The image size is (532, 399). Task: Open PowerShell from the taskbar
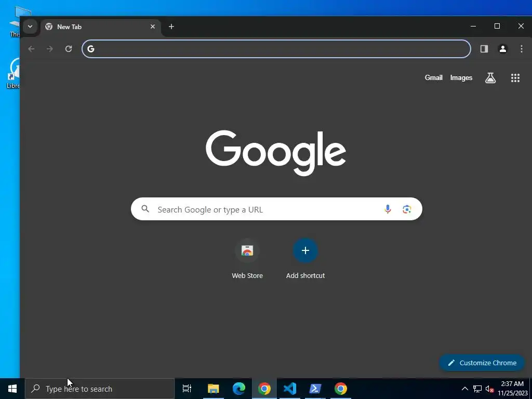(x=315, y=389)
